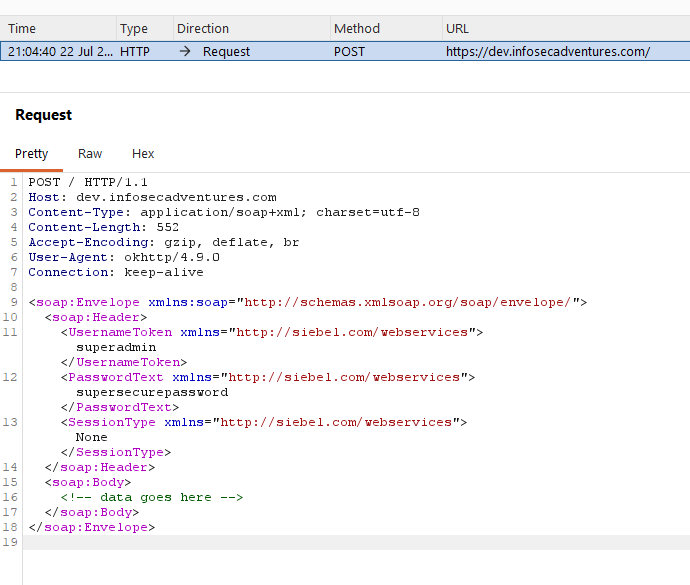Click the opening PasswordText tag line
The height and width of the screenshot is (585, 690).
coord(268,377)
